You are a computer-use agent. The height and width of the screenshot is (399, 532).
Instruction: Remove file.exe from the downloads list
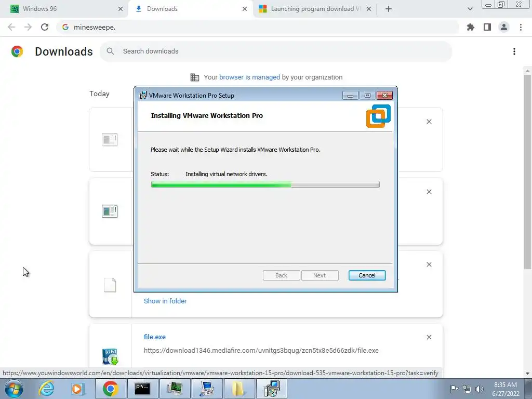coord(429,337)
